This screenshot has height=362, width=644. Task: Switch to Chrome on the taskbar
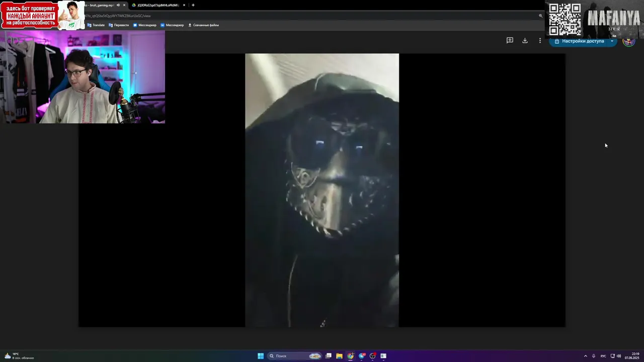tap(351, 356)
